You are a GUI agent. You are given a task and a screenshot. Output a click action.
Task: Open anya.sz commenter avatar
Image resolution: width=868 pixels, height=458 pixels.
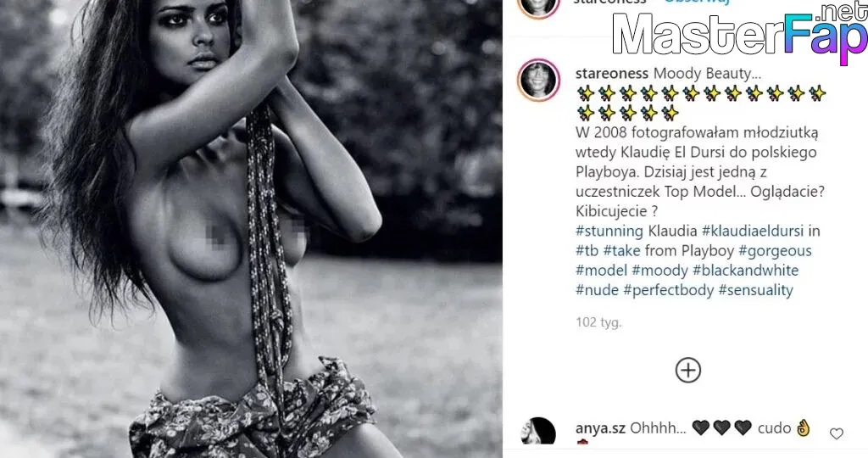[x=538, y=431]
